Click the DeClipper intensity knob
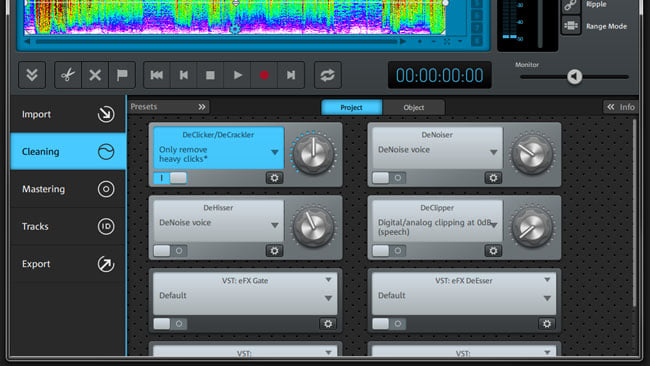Image resolution: width=650 pixels, height=366 pixels. 532,227
